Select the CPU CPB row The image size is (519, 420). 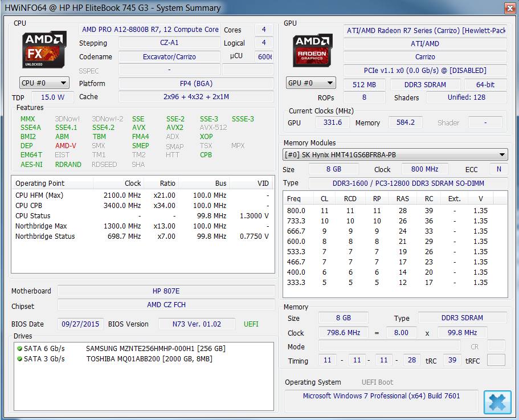click(x=142, y=206)
